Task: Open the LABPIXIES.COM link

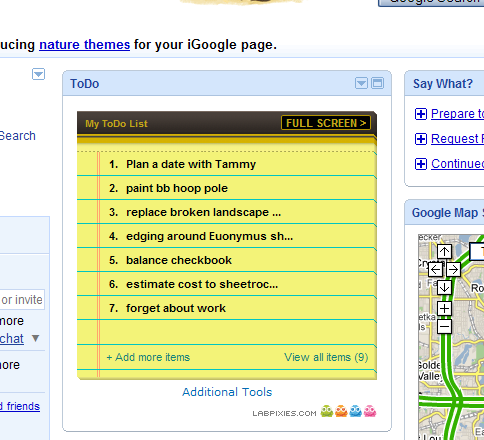Action: (x=284, y=413)
